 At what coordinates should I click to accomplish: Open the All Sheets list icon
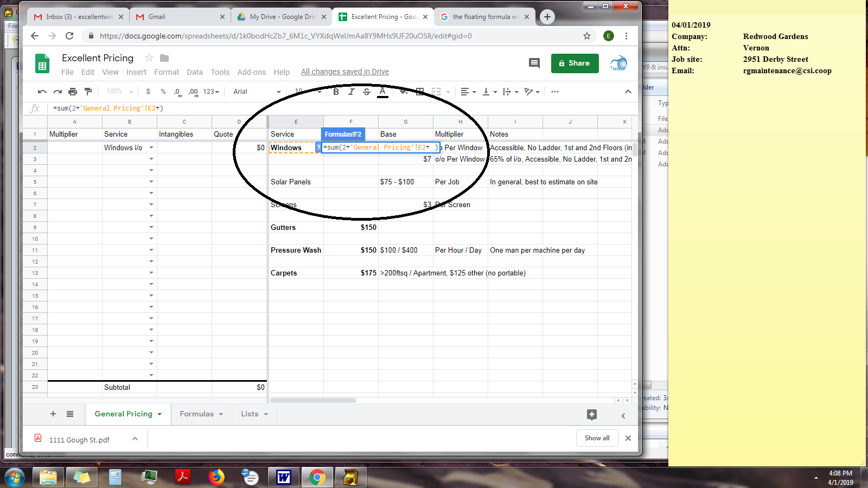[x=70, y=414]
